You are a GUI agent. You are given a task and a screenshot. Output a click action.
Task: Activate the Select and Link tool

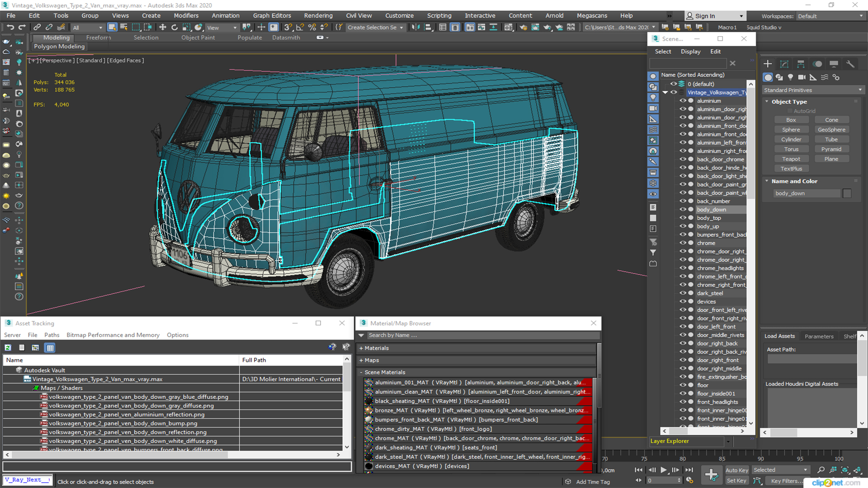37,28
